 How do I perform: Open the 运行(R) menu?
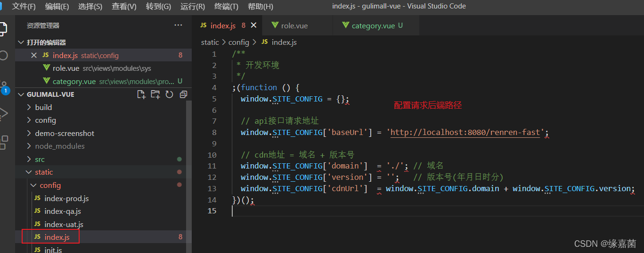[x=193, y=7]
